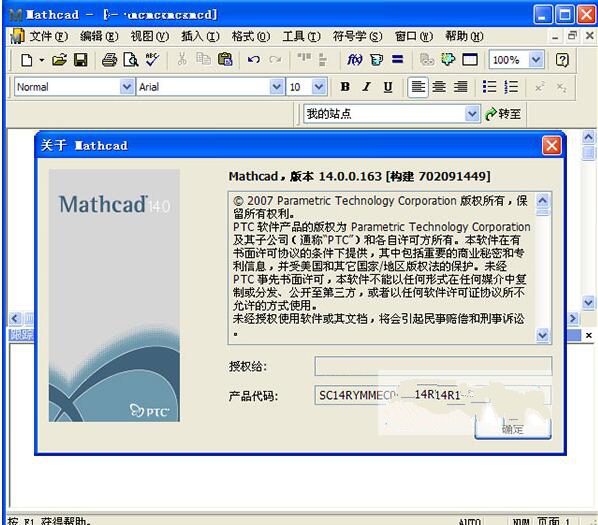Toggle Italic text formatting

pos(367,87)
